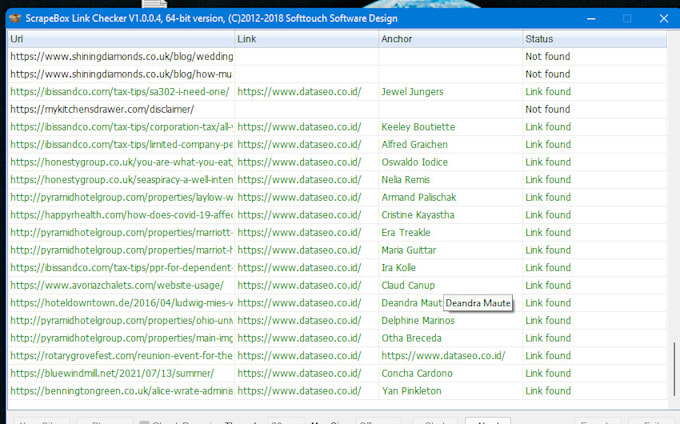Select the pyramidhotelgroup ohio-uni URL
Image resolution: width=680 pixels, height=424 pixels.
[121, 320]
